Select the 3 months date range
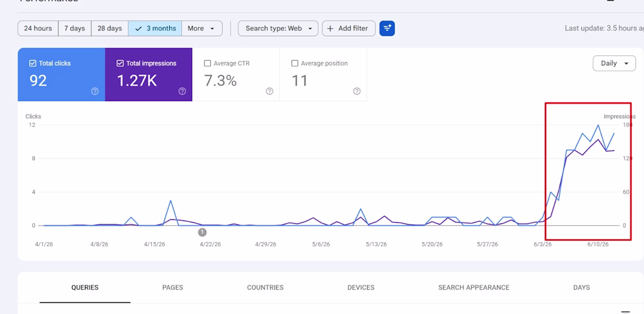Image resolution: width=644 pixels, height=314 pixels. [155, 28]
